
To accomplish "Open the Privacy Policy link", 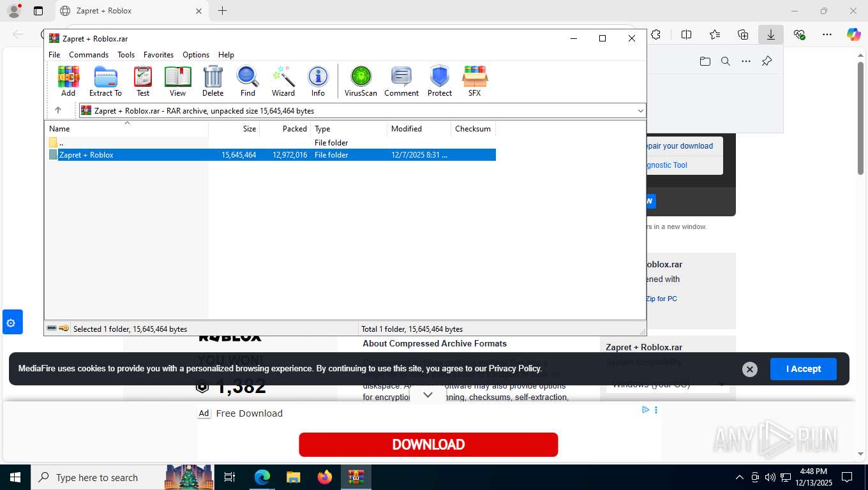I will coord(514,368).
